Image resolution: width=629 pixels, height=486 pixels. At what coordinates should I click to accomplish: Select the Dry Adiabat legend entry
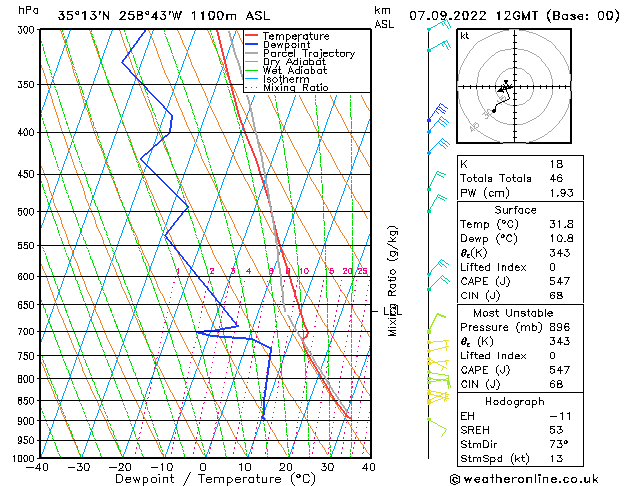pos(294,62)
